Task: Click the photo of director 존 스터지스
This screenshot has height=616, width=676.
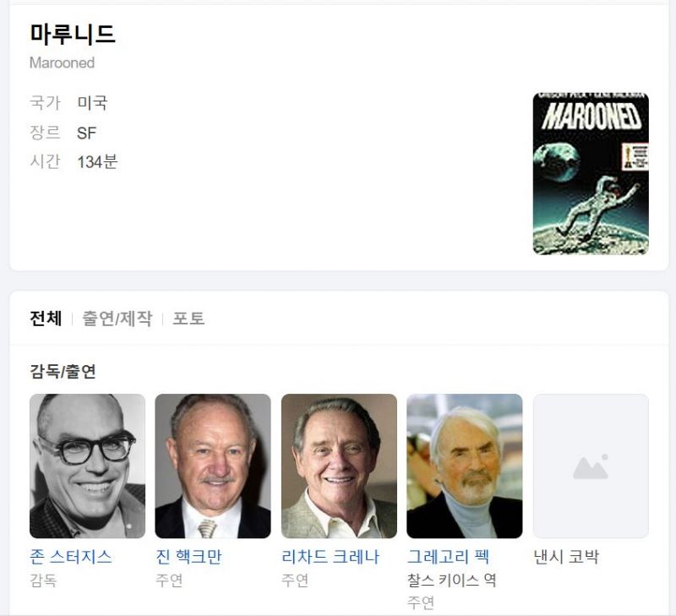Action: click(x=88, y=466)
